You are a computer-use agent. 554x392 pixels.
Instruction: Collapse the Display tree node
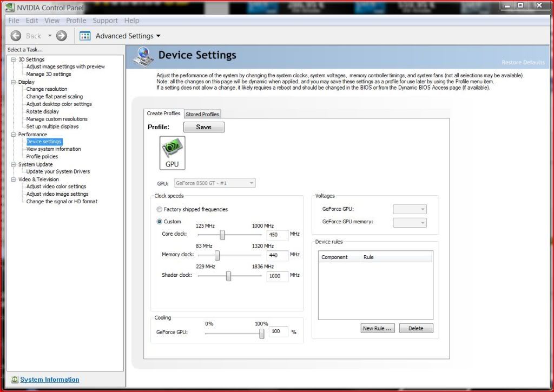[14, 82]
